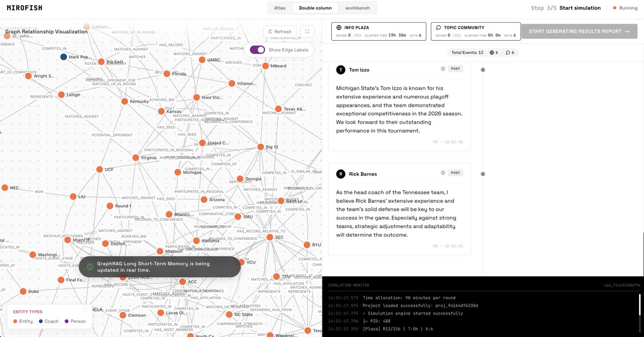Open the Topic Community panel
This screenshot has width=644, height=337.
475,32
